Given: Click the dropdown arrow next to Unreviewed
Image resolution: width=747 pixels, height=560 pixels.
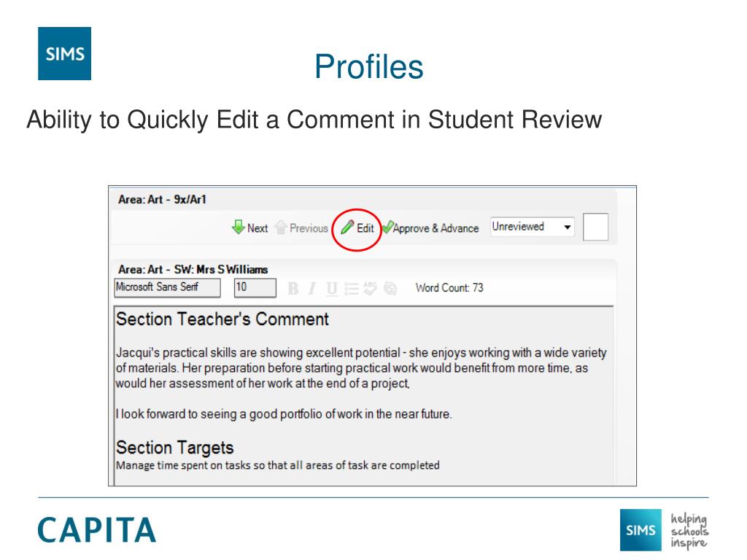Looking at the screenshot, I should pyautogui.click(x=567, y=227).
